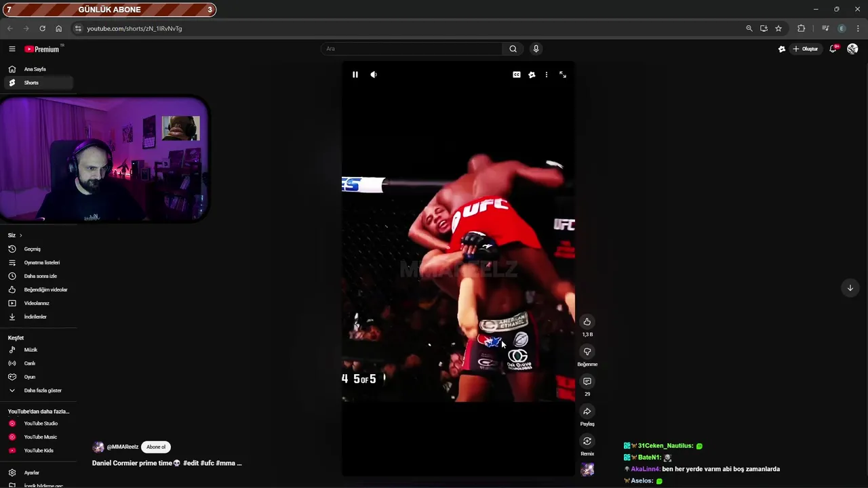The width and height of the screenshot is (868, 488).
Task: Start voice search with microphone
Action: pos(536,49)
